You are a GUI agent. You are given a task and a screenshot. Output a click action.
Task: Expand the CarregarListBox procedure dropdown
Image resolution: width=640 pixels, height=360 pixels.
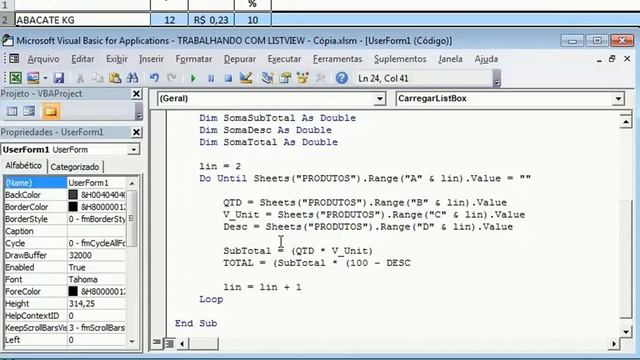[x=618, y=98]
